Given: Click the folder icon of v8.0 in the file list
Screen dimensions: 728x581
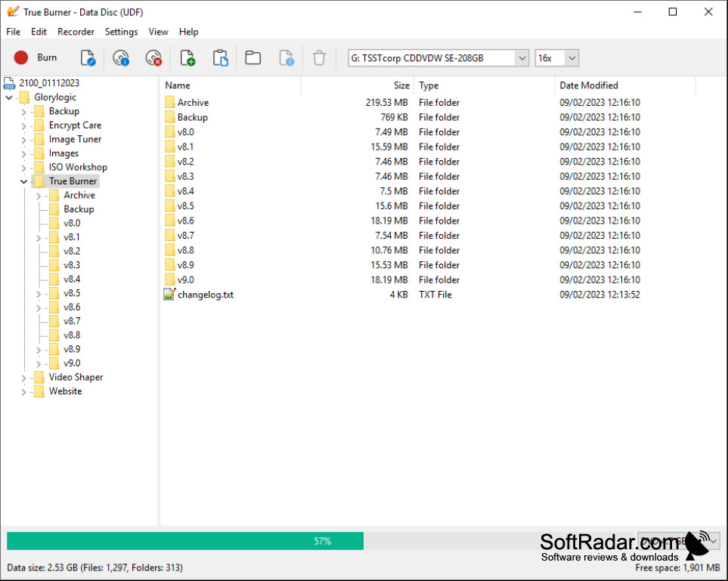Looking at the screenshot, I should pyautogui.click(x=170, y=131).
